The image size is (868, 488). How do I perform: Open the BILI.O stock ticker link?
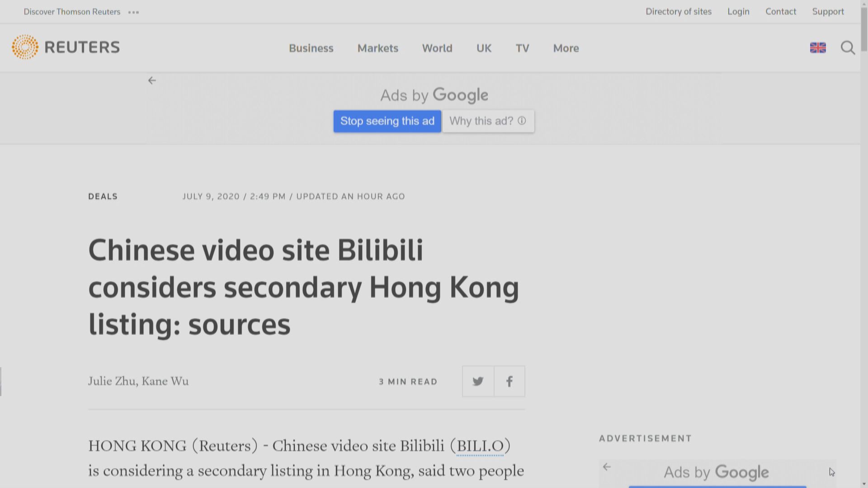480,446
